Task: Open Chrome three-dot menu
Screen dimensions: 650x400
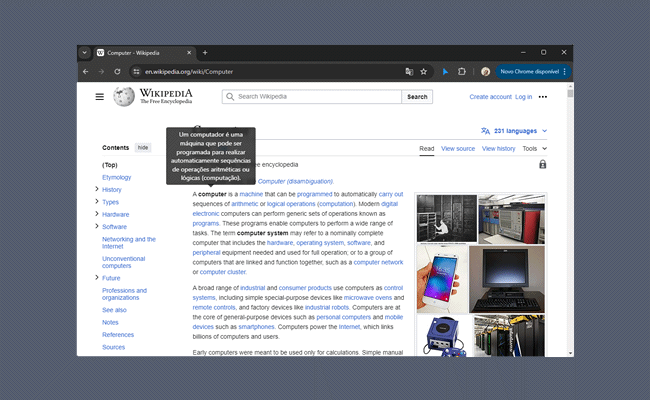Action: tap(565, 72)
